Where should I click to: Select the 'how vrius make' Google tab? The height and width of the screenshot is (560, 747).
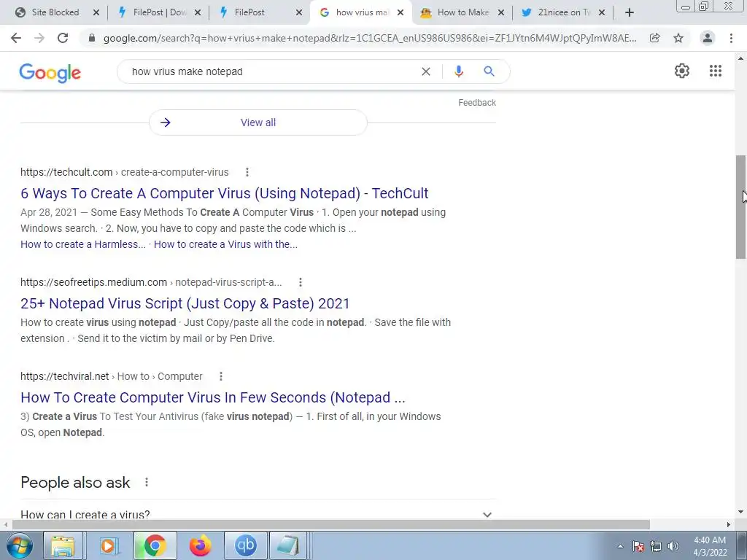(362, 12)
